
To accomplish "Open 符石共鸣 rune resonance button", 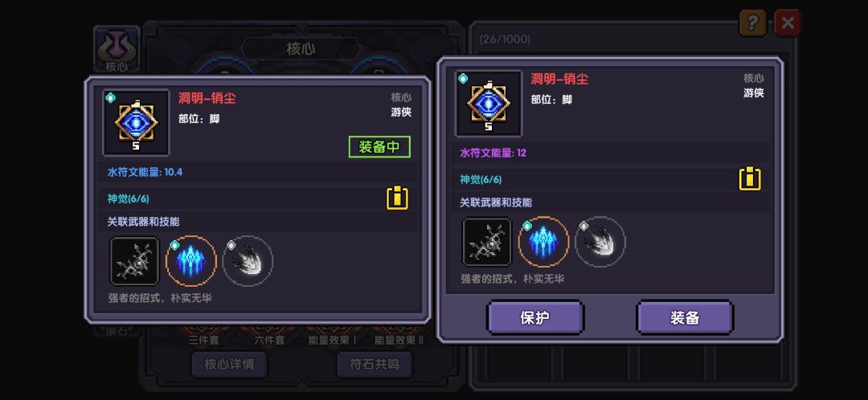I will [x=375, y=365].
